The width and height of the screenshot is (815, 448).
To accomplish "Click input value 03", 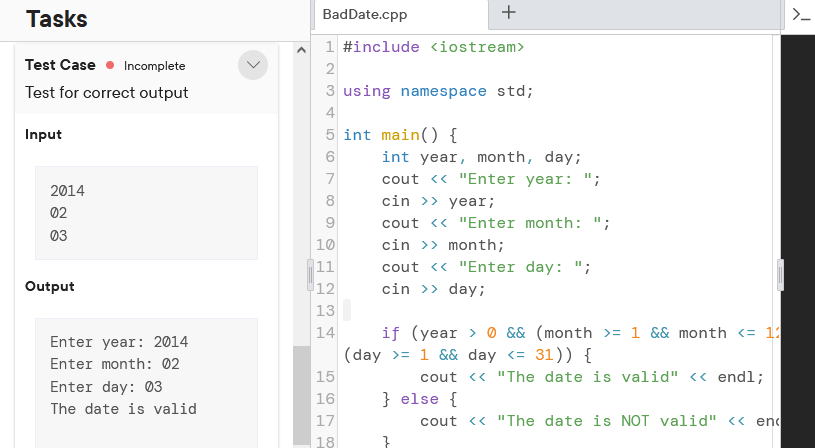I will coord(58,236).
